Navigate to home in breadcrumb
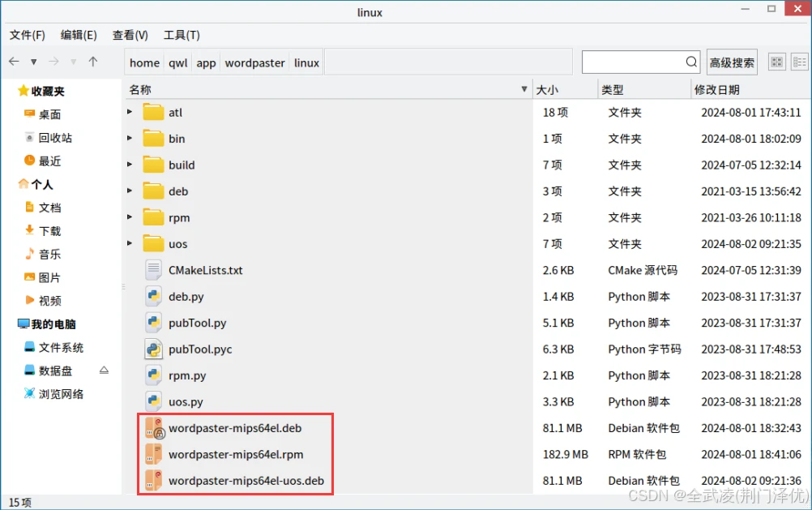Image resolution: width=812 pixels, height=510 pixels. tap(144, 62)
